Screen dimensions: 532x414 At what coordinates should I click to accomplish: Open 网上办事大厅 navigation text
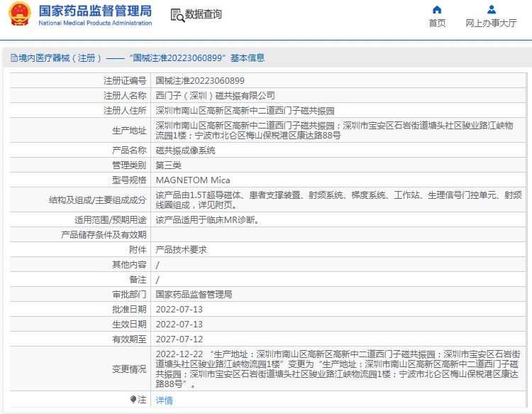(x=491, y=23)
